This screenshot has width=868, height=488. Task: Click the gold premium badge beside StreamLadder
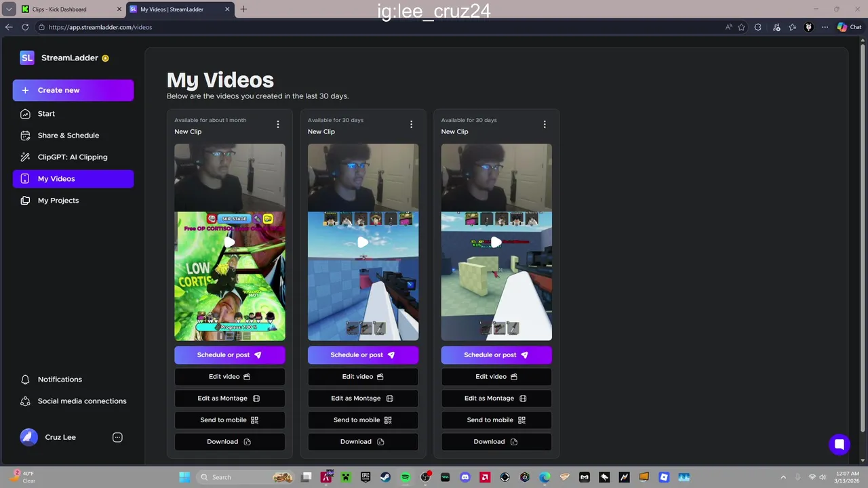pos(105,58)
